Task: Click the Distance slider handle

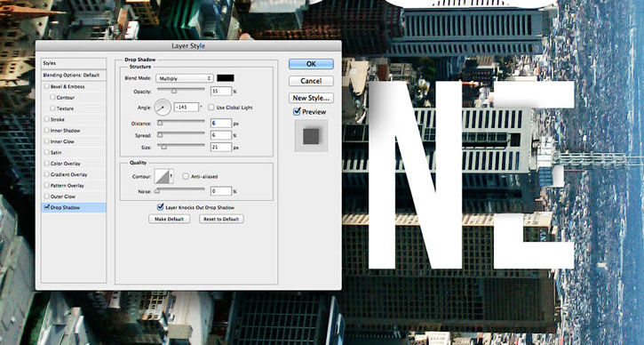Action: (160, 123)
